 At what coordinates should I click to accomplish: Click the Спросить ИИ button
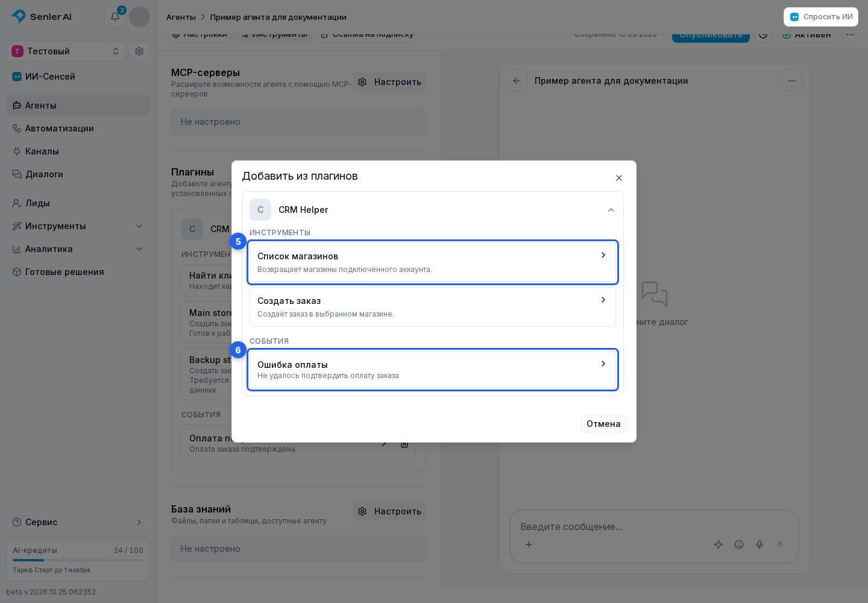click(821, 17)
